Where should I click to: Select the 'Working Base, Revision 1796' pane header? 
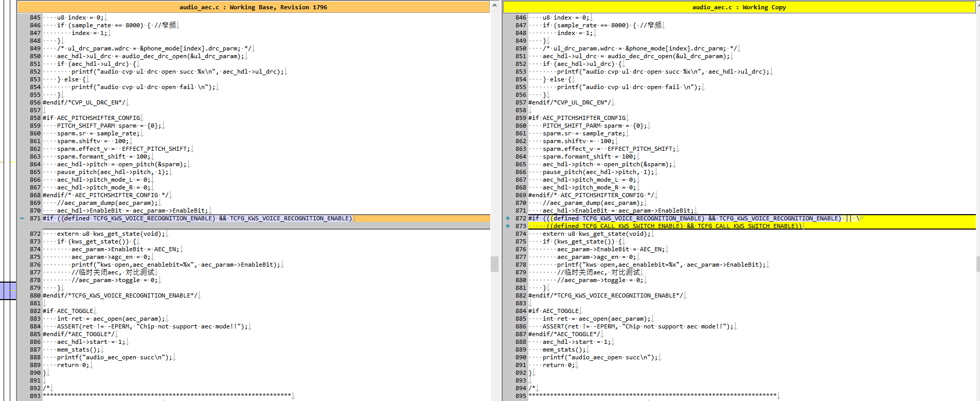tap(253, 7)
